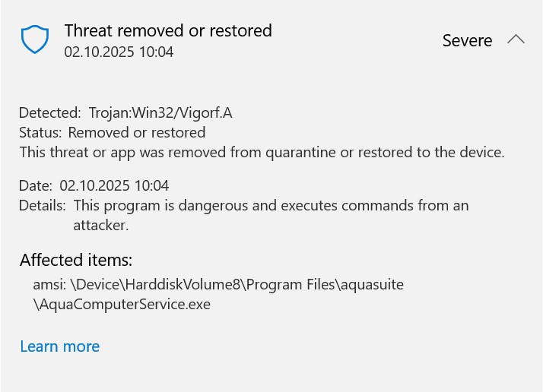Collapse the threat details chevron

pyautogui.click(x=516, y=39)
